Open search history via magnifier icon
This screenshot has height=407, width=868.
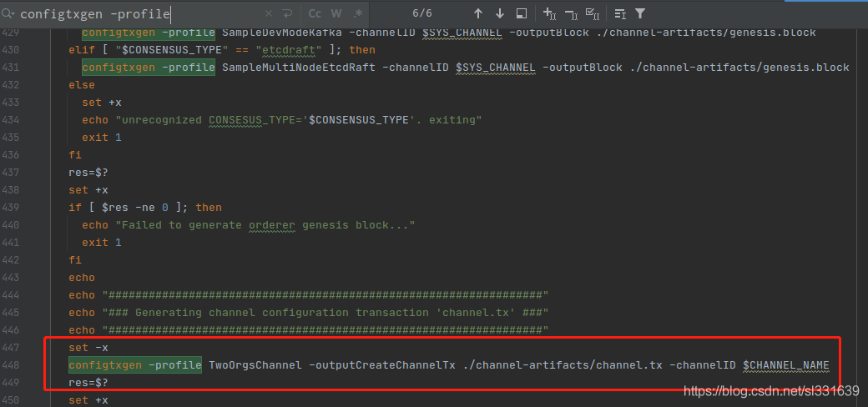click(x=9, y=13)
